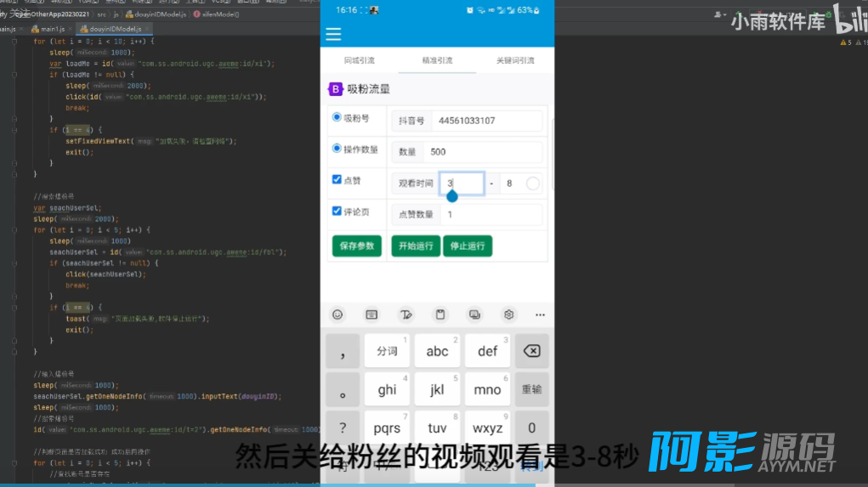Select the handwriting input icon
868x487 pixels.
(x=406, y=314)
